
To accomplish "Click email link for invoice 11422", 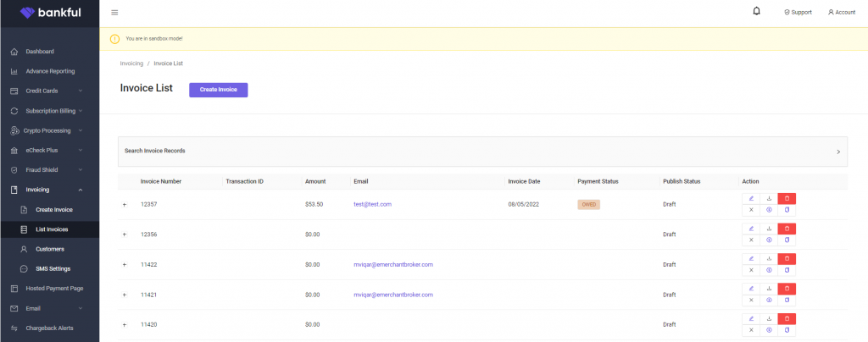I will [393, 265].
